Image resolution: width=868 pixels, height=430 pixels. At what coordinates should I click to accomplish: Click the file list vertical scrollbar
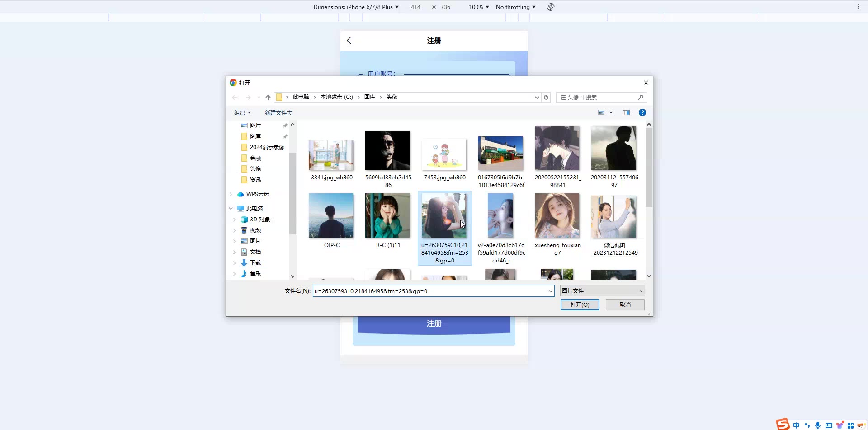point(649,167)
